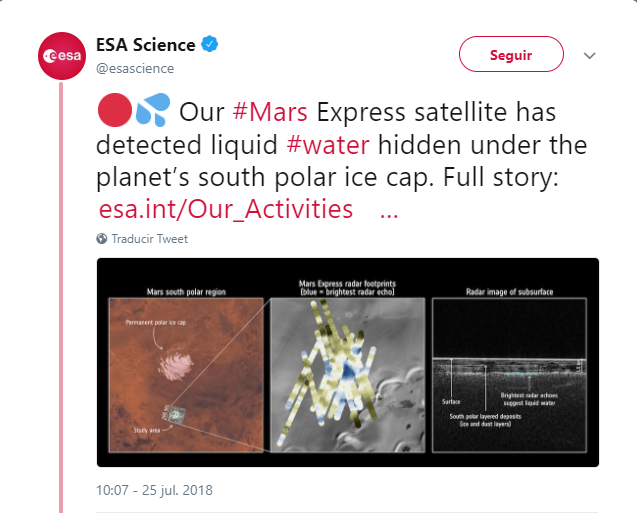Screen dimensions: 637x513
Task: Click the red circle emoji in tweet
Action: pyautogui.click(x=113, y=112)
